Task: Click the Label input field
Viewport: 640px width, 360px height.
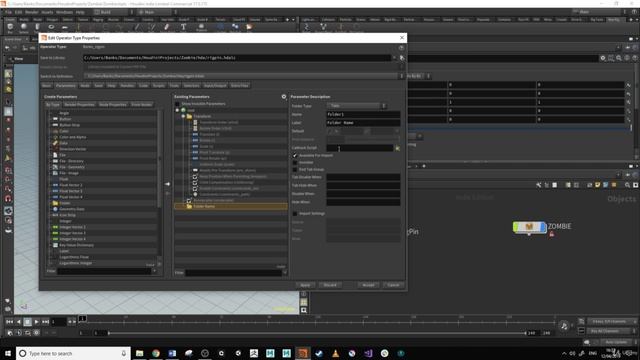Action: [x=363, y=122]
